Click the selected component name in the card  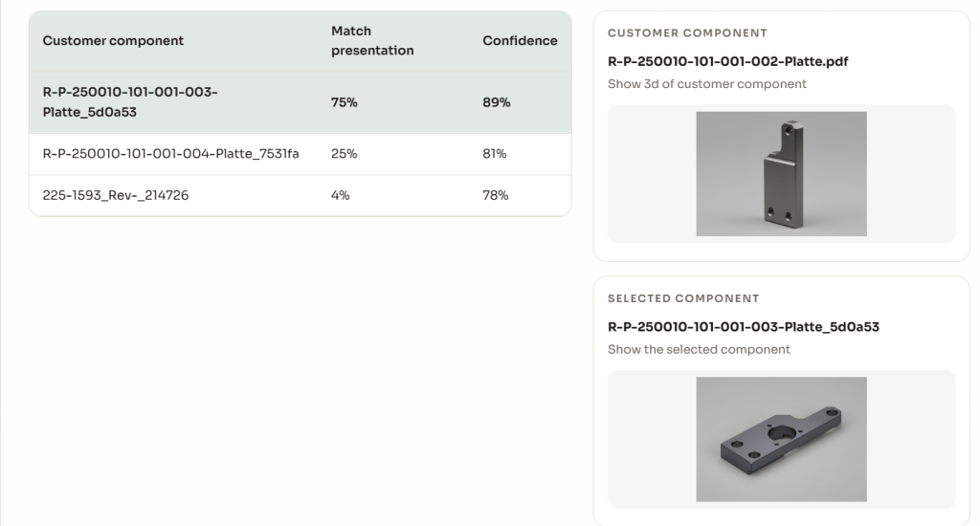tap(743, 327)
